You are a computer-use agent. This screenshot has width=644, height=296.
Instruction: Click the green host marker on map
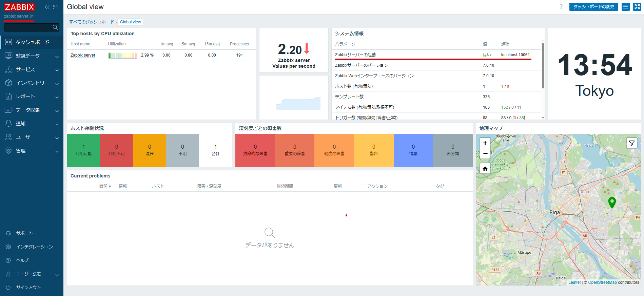612,203
